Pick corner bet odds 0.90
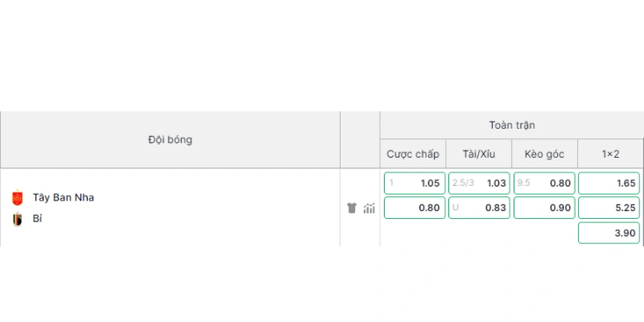 point(544,208)
